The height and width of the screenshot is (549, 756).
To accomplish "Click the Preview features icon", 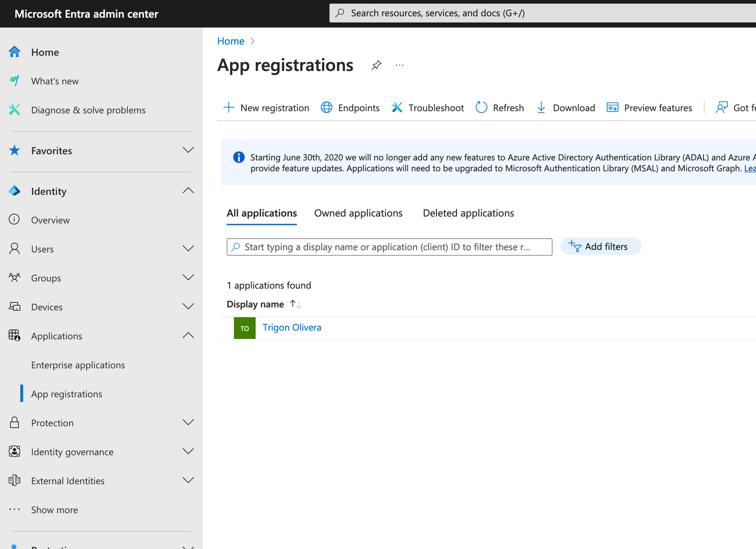I will click(x=613, y=108).
